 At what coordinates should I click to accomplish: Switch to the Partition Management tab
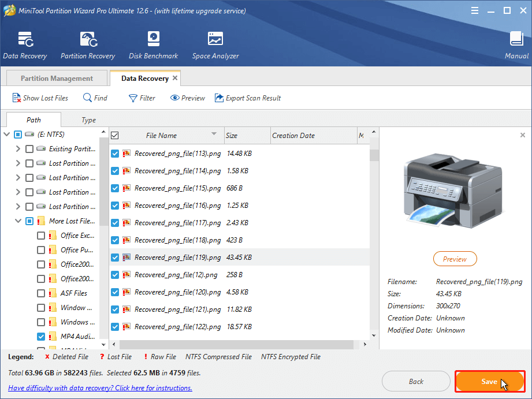click(x=56, y=77)
